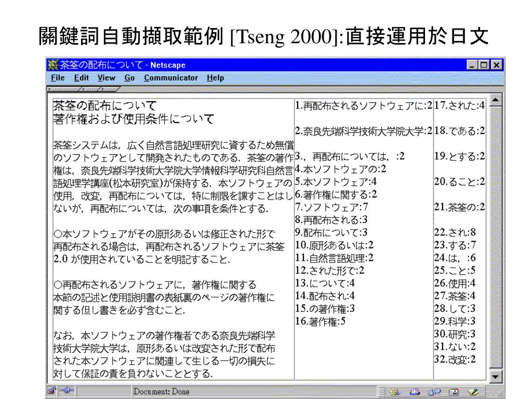Click keyword '32.改変:2'
Viewport: 532px width, 399px height.
click(x=455, y=360)
